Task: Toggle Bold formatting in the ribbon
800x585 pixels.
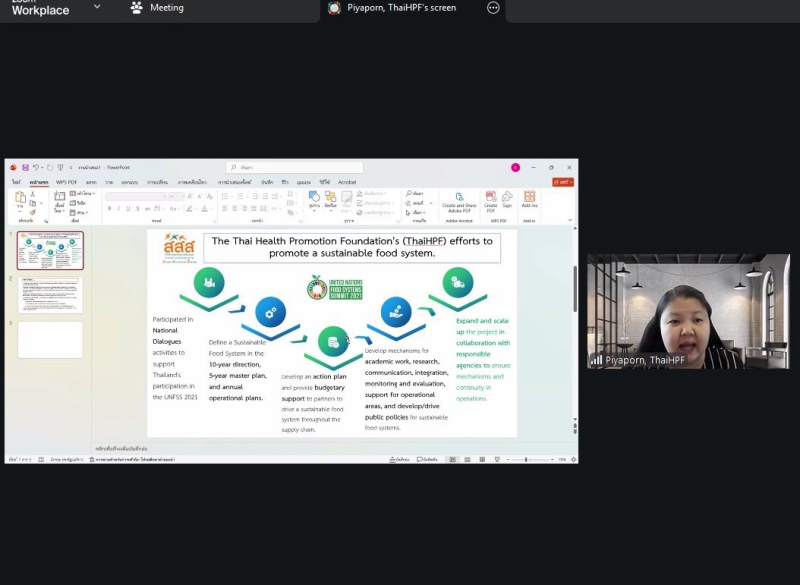Action: pos(109,208)
